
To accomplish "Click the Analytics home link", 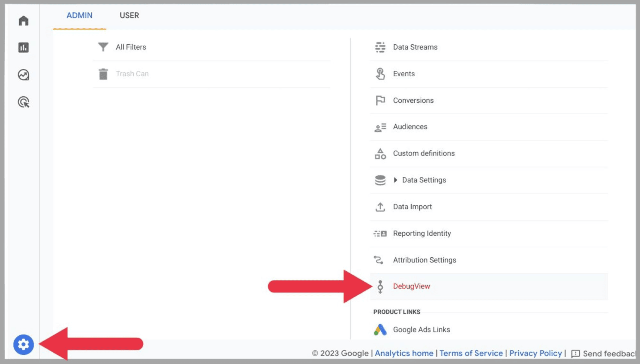I will point(404,353).
